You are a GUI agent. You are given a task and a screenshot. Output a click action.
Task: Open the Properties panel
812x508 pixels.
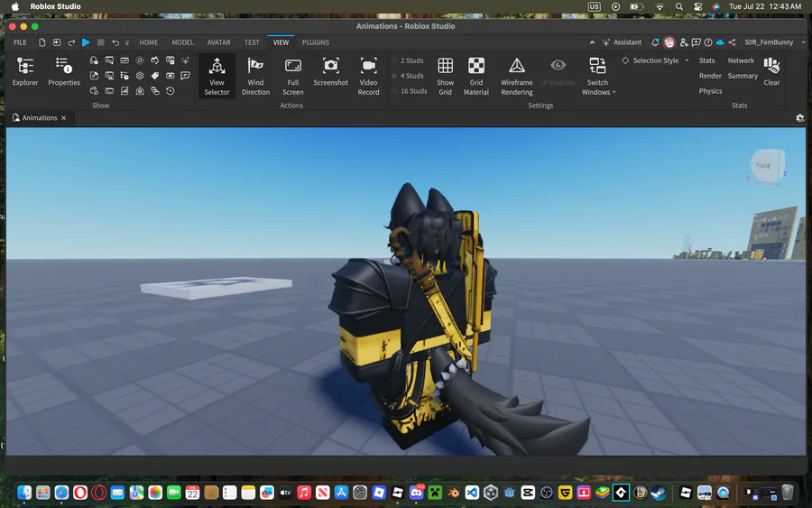click(64, 71)
